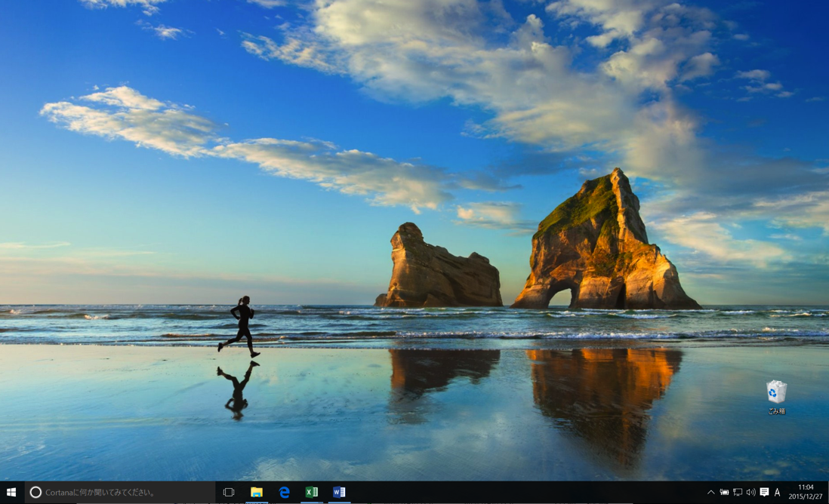Open the speaker volume control
Viewport: 829px width, 504px height.
pyautogui.click(x=750, y=493)
